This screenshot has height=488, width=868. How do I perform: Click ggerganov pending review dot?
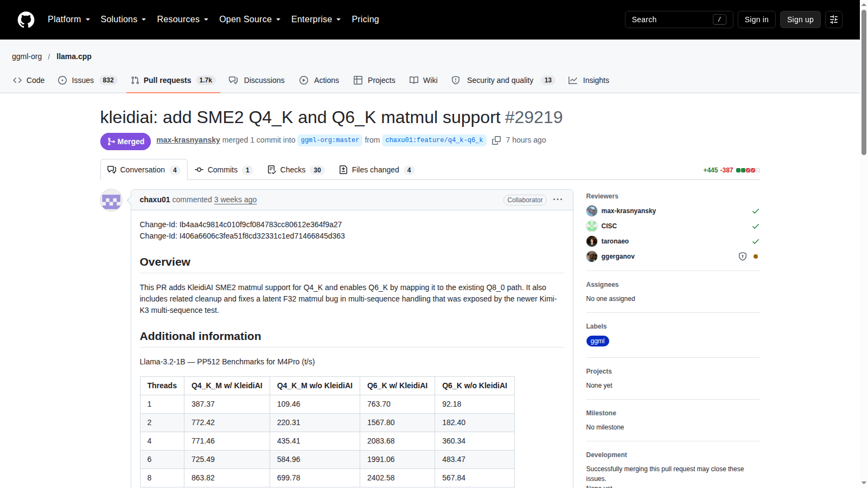point(756,256)
